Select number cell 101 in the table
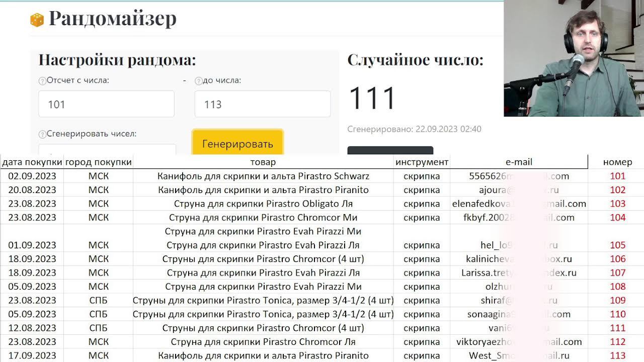 point(617,176)
